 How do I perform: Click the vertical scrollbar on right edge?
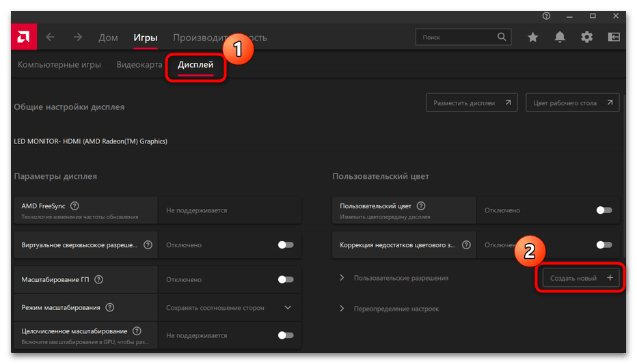tap(625, 175)
